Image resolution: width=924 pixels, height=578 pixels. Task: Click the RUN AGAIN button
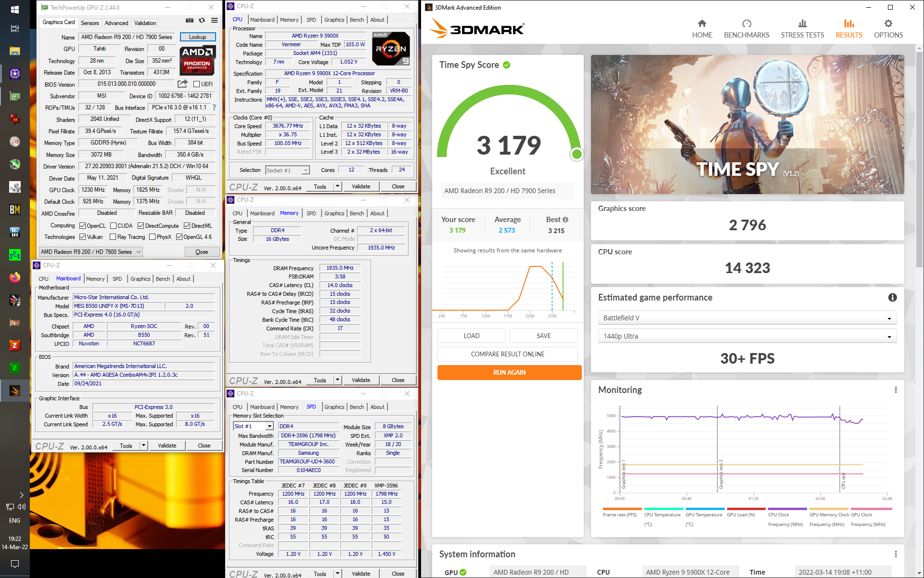(509, 372)
